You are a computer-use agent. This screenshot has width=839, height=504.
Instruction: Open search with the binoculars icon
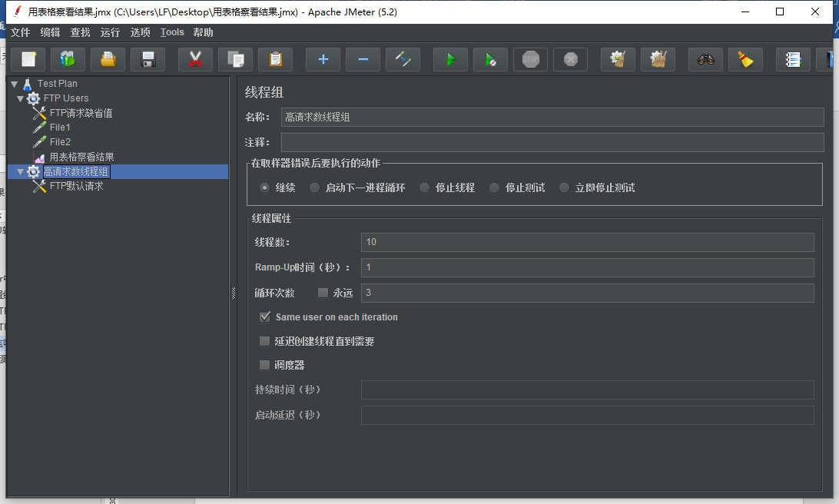705,59
